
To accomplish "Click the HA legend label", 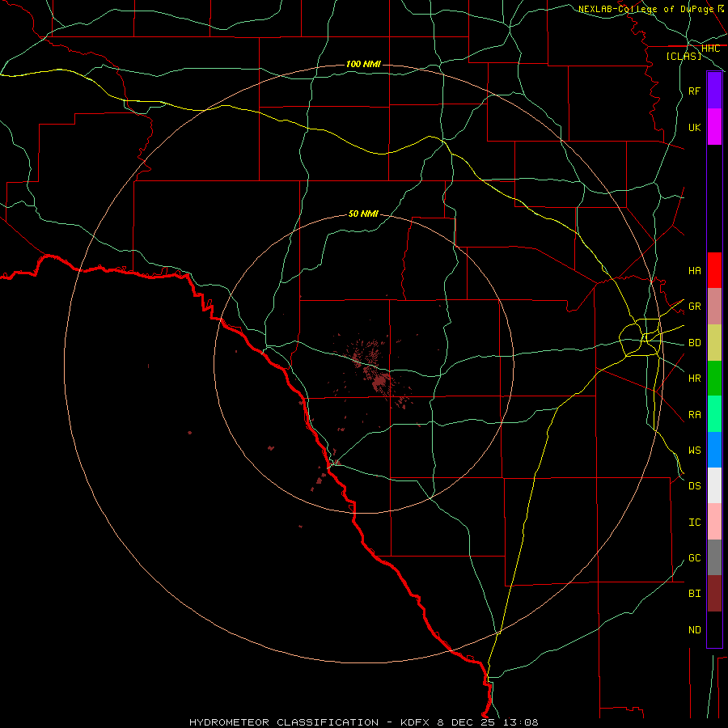I will 695,270.
